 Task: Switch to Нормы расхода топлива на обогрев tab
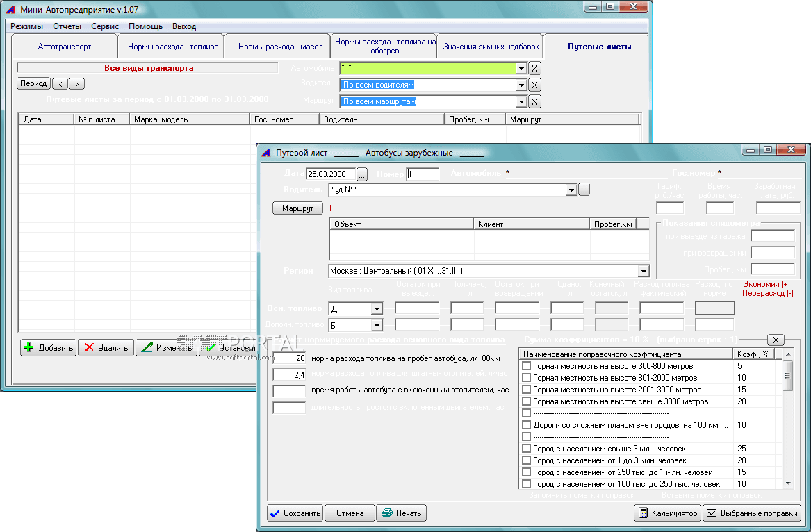[x=385, y=46]
